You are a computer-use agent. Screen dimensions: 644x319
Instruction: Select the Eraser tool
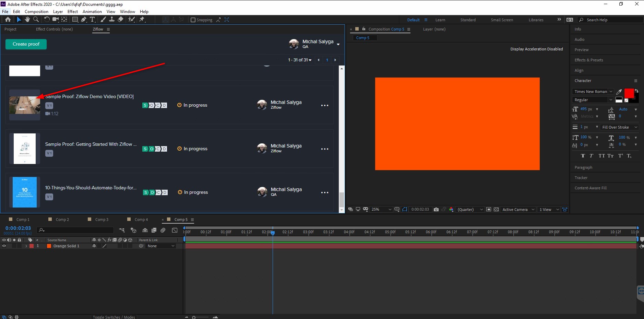(x=120, y=20)
